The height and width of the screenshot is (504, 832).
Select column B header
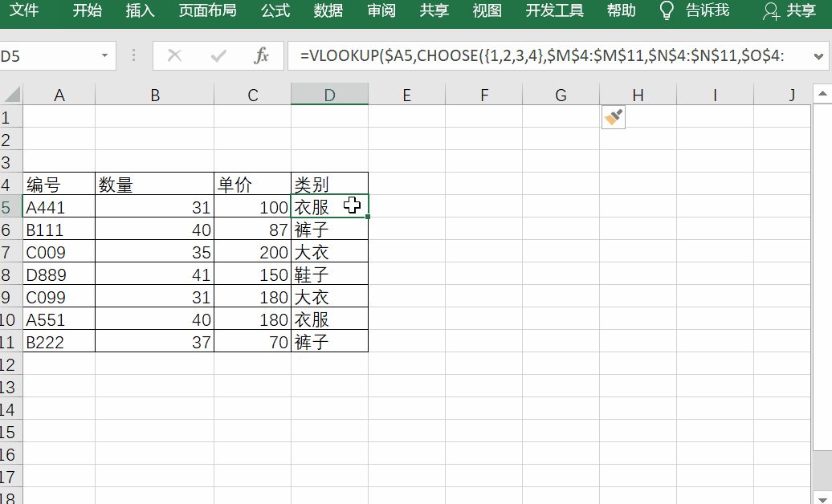pos(154,96)
